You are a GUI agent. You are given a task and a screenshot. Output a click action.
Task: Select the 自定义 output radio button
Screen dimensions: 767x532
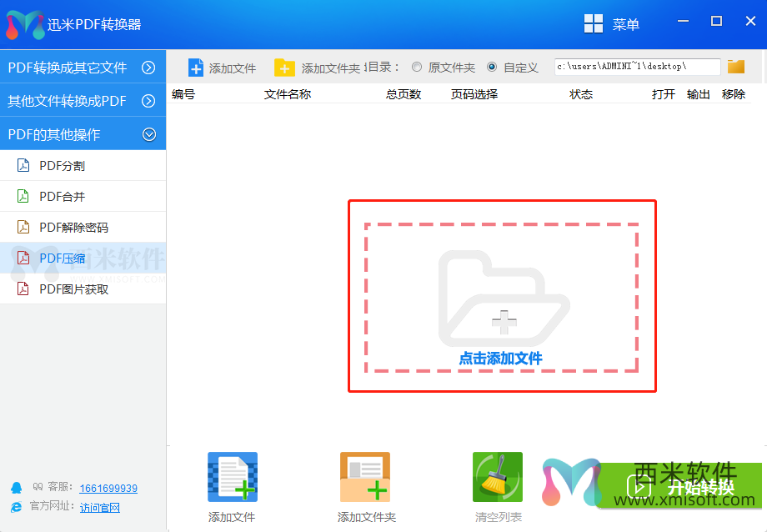(492, 68)
